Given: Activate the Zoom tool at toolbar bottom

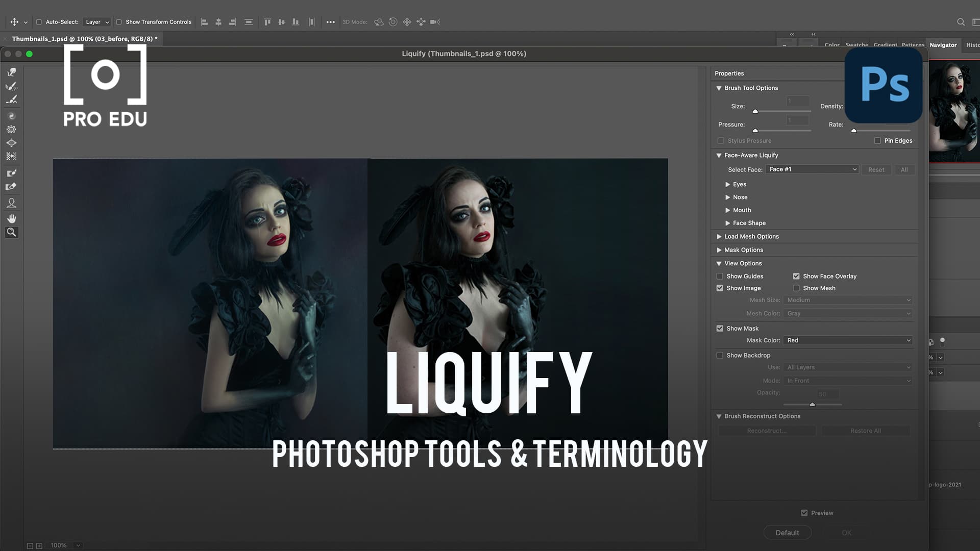Looking at the screenshot, I should click(x=11, y=232).
